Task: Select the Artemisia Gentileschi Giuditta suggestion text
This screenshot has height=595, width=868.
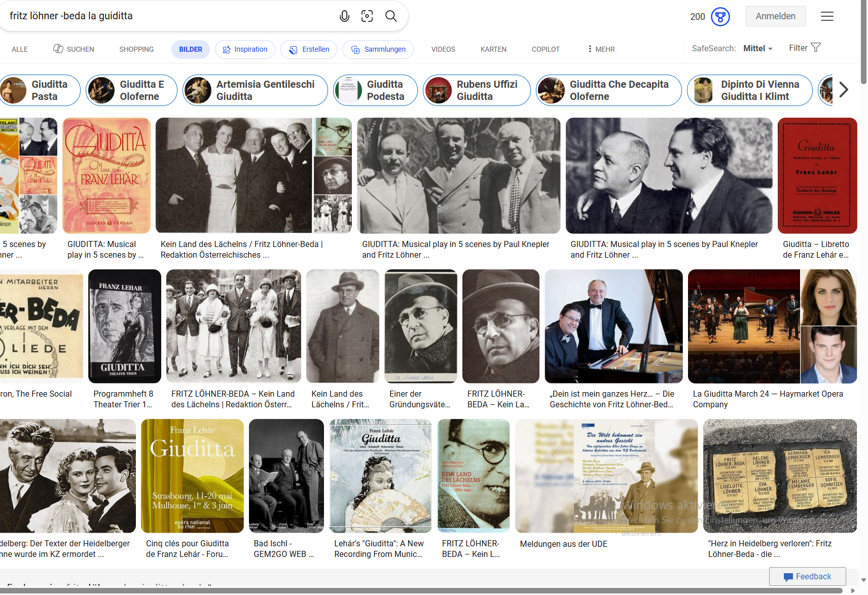Action: point(265,90)
